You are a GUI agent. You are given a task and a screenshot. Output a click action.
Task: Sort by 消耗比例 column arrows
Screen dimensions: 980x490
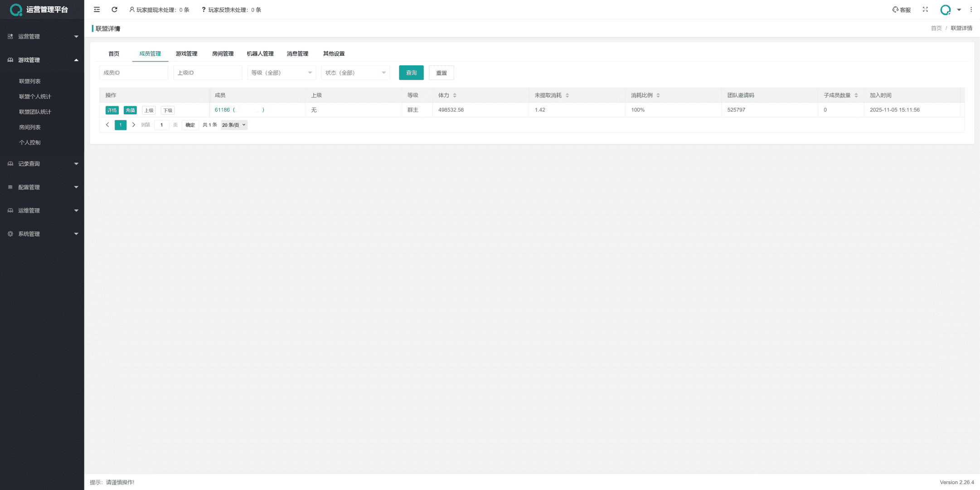658,95
